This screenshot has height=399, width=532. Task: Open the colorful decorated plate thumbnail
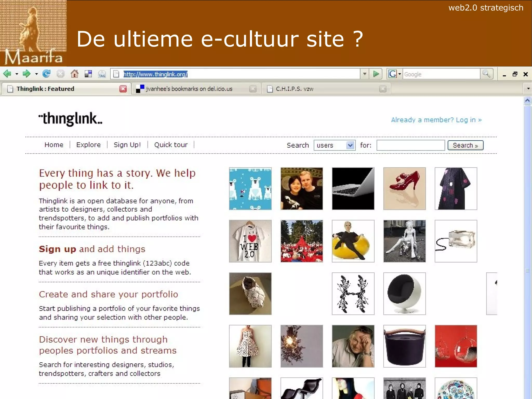coord(456,388)
